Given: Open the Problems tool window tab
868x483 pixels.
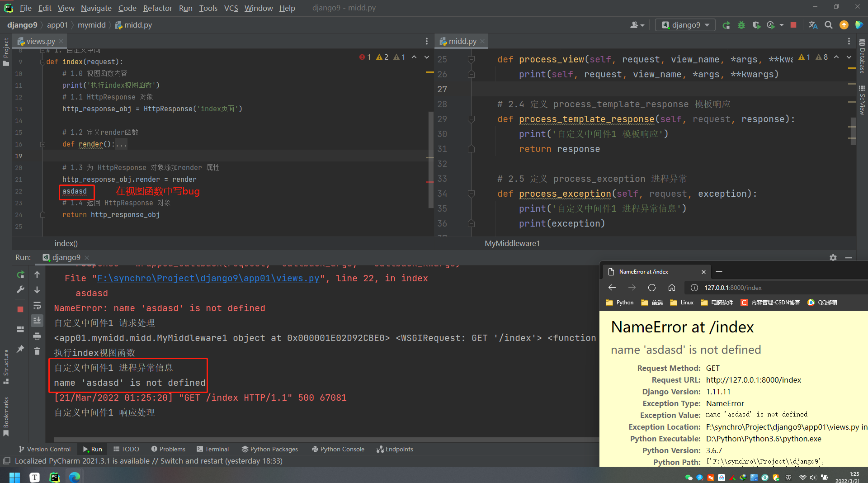Looking at the screenshot, I should [168, 449].
